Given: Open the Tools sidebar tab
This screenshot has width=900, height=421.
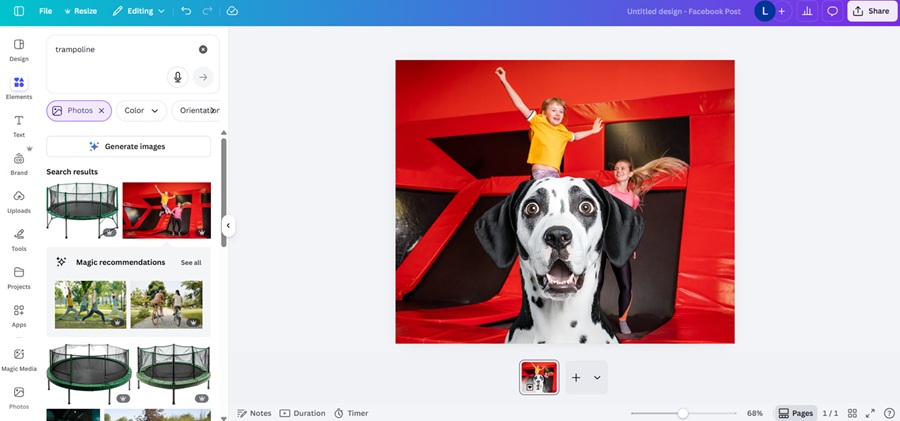Looking at the screenshot, I should click(19, 240).
